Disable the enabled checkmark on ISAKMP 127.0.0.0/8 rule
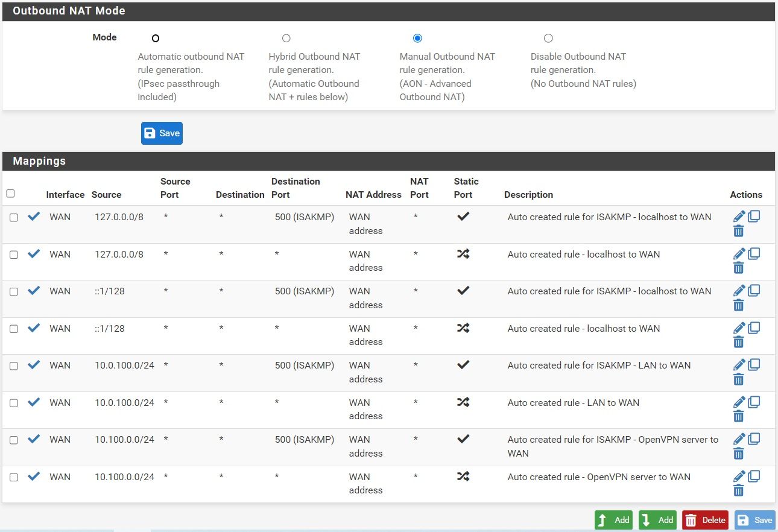The image size is (778, 532). [x=34, y=216]
